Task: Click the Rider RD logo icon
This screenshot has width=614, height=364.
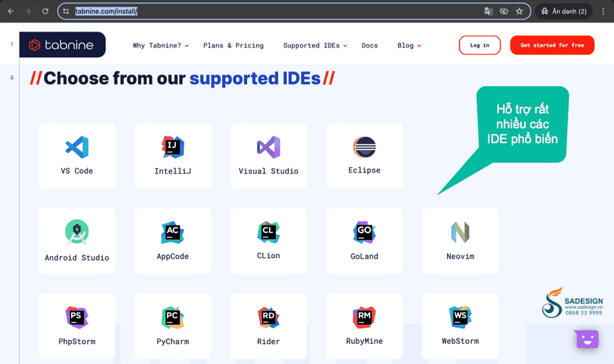Action: pos(268,317)
